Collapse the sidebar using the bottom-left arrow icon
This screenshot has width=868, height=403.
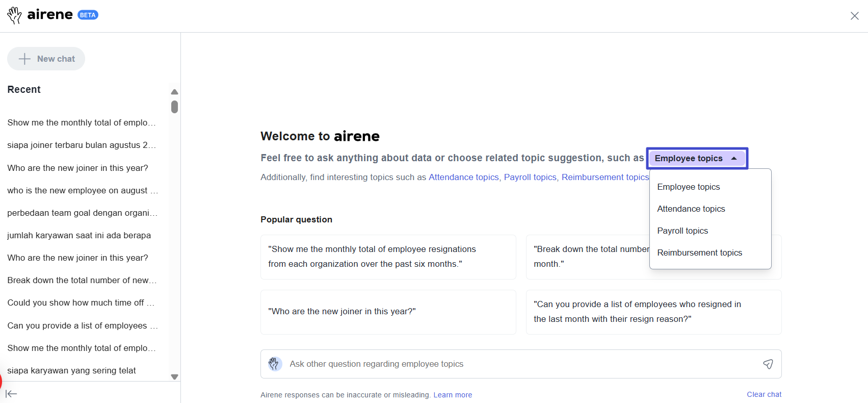11,394
